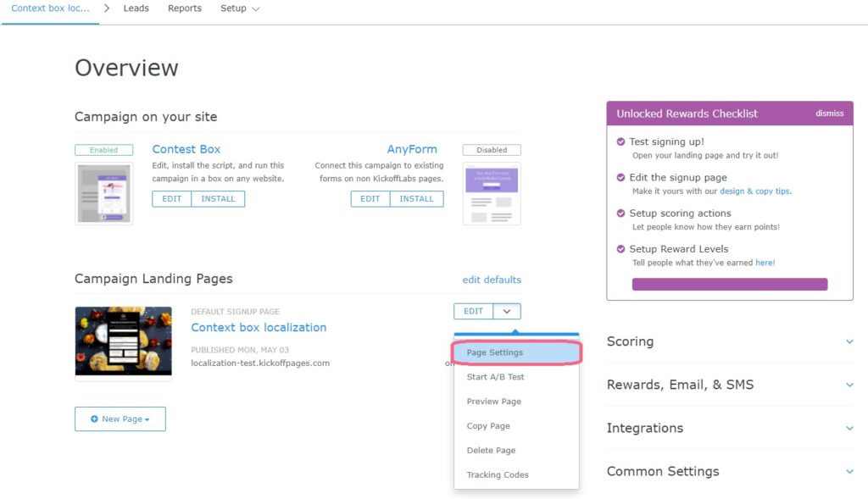The image size is (868, 499).
Task: Click checkmark icon beside Setup Reward Levels
Action: coord(620,249)
